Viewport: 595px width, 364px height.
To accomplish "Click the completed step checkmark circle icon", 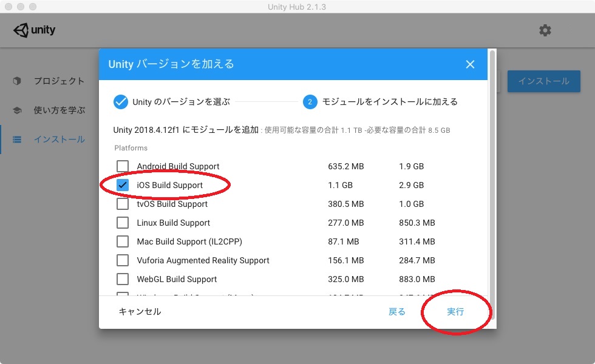I will (x=121, y=102).
